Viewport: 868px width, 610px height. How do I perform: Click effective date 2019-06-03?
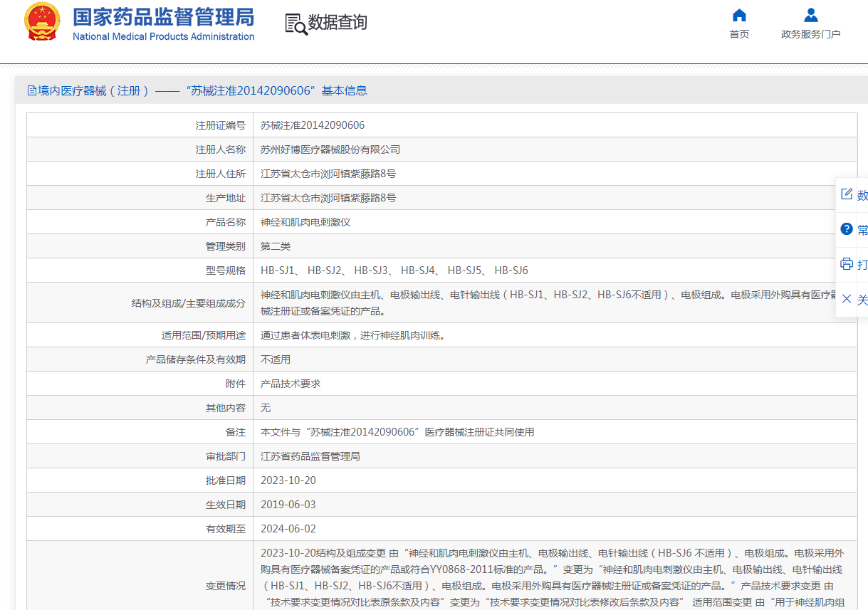(x=288, y=505)
